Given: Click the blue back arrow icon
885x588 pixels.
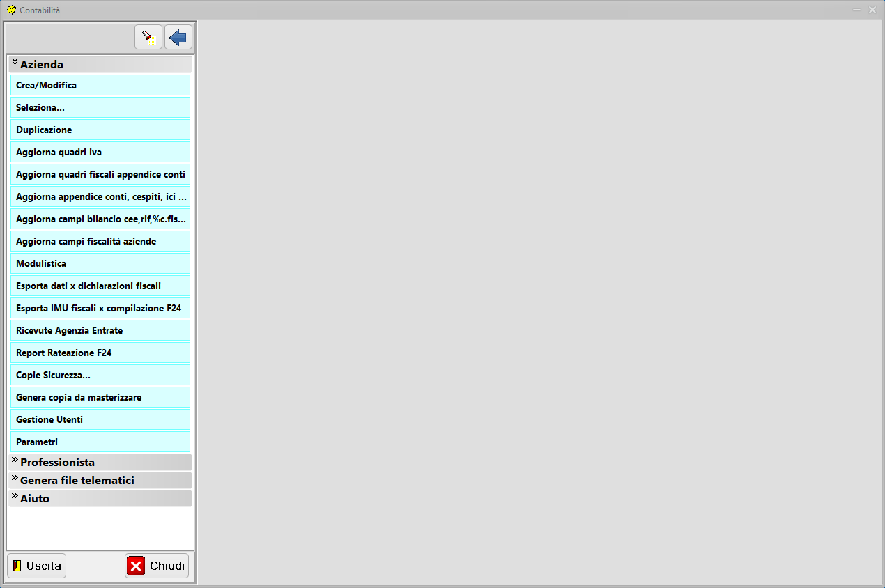Looking at the screenshot, I should pos(178,37).
